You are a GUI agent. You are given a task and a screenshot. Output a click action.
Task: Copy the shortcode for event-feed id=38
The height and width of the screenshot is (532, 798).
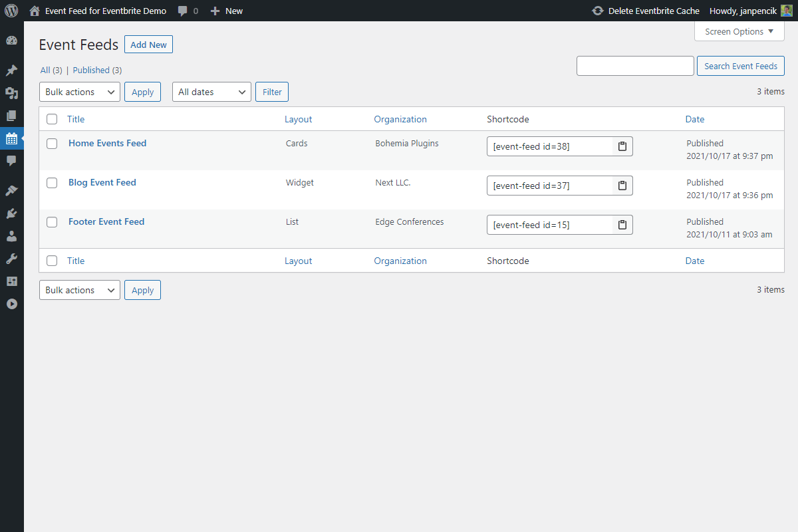tap(622, 146)
